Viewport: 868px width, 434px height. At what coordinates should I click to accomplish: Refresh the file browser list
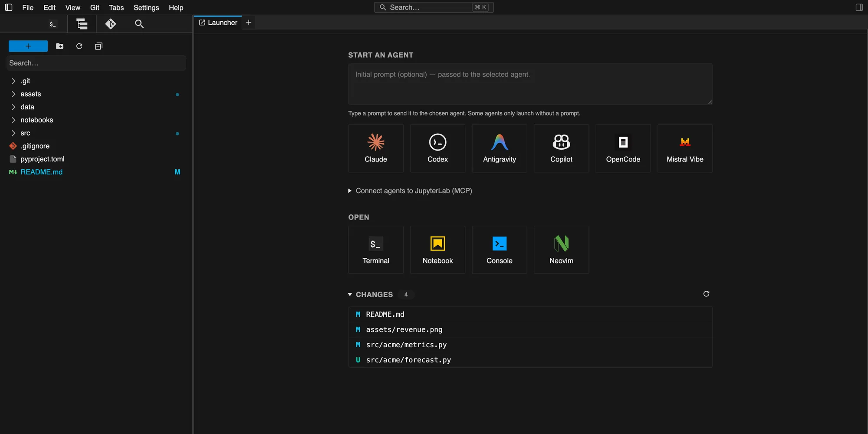pyautogui.click(x=79, y=46)
